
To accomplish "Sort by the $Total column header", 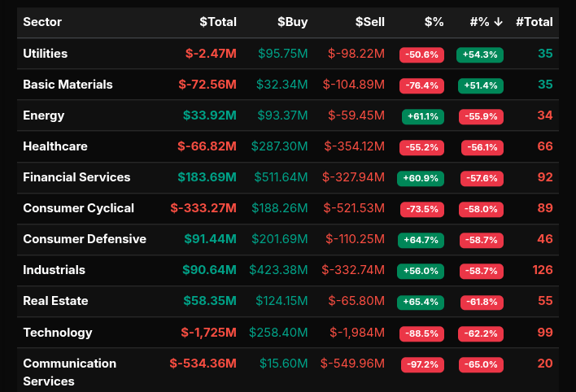I will [218, 22].
